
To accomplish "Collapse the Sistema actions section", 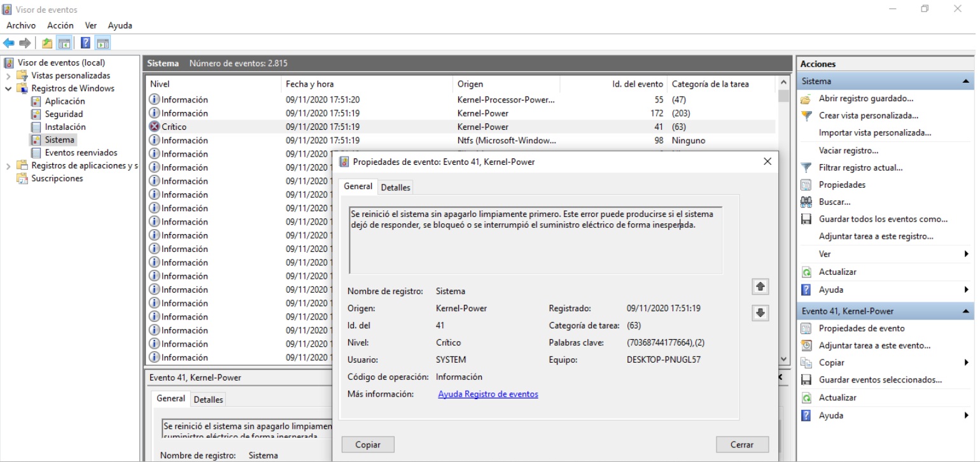I will tap(966, 81).
